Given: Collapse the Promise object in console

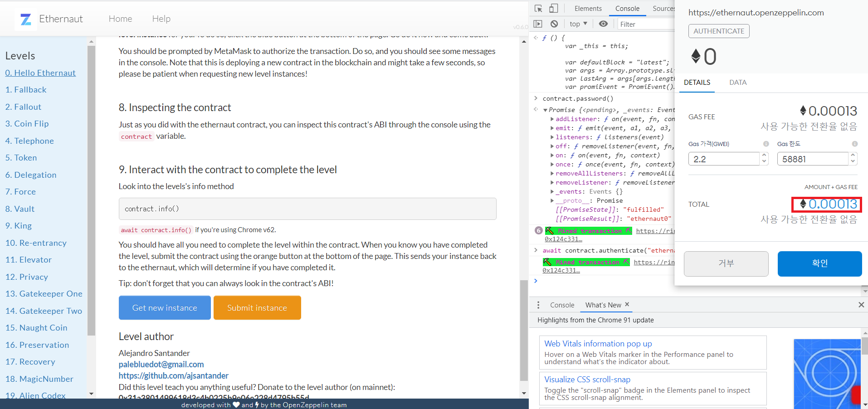Looking at the screenshot, I should [545, 110].
